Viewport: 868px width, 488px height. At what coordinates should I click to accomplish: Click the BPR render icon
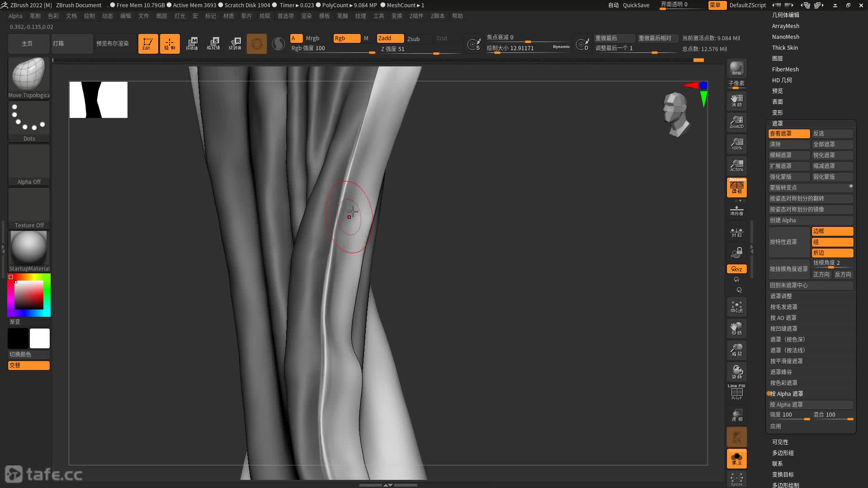coord(736,68)
